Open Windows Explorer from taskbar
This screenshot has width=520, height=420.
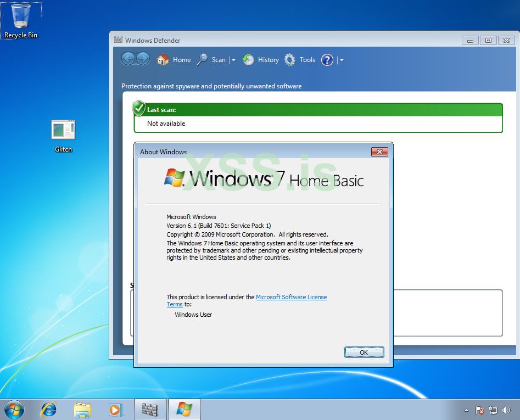(82, 410)
